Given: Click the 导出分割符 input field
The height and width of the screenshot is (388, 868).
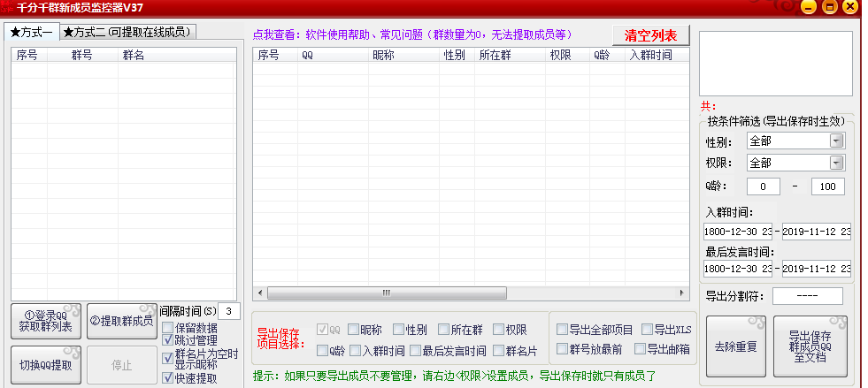Looking at the screenshot, I should 808,296.
